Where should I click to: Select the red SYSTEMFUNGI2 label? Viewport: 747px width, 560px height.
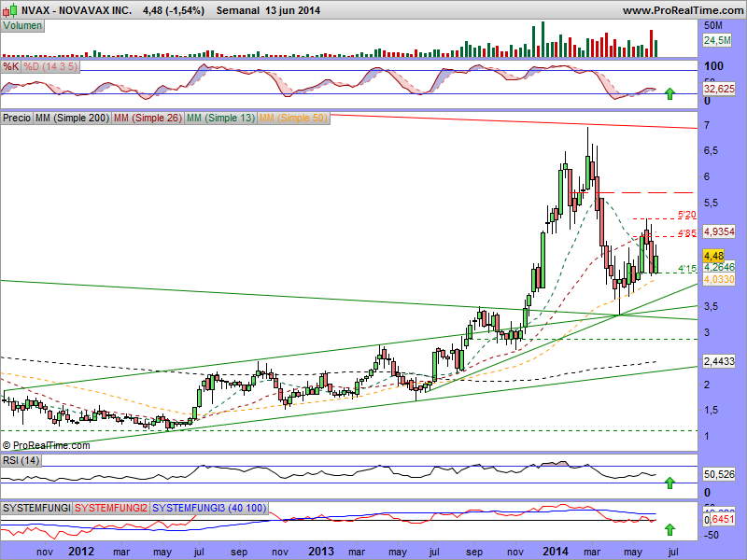[111, 508]
